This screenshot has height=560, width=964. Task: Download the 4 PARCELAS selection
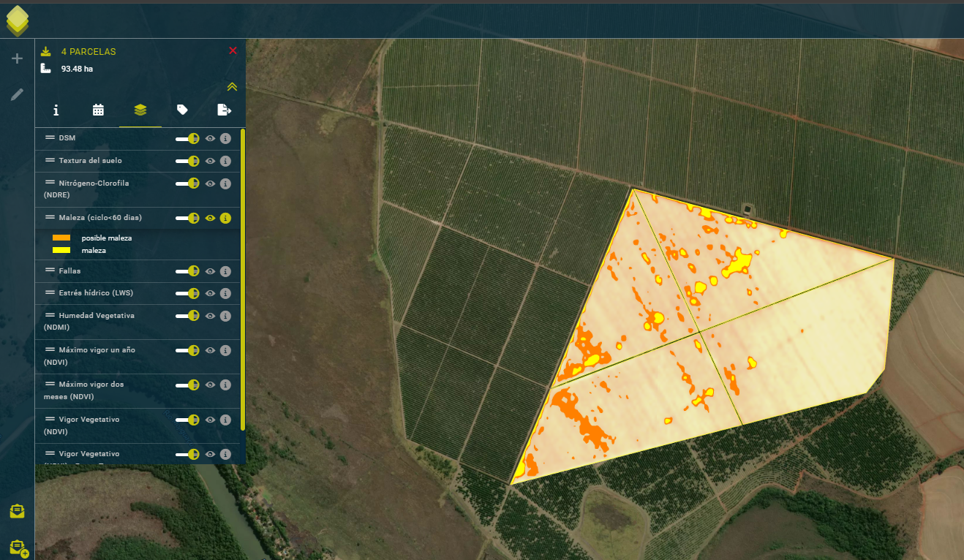pyautogui.click(x=45, y=51)
